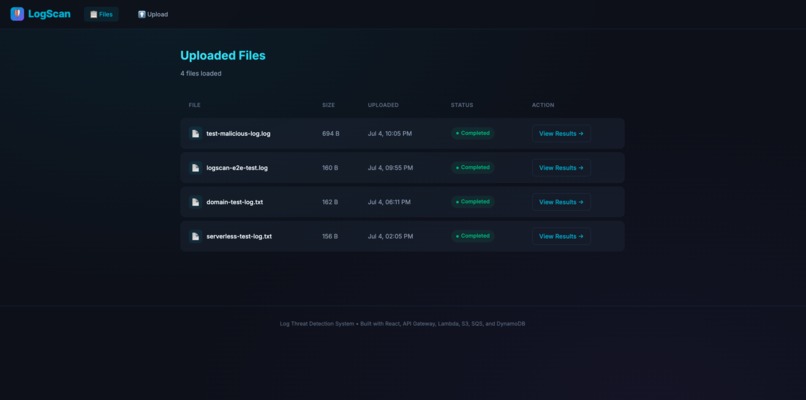Click the 162 B size value

pyautogui.click(x=330, y=202)
